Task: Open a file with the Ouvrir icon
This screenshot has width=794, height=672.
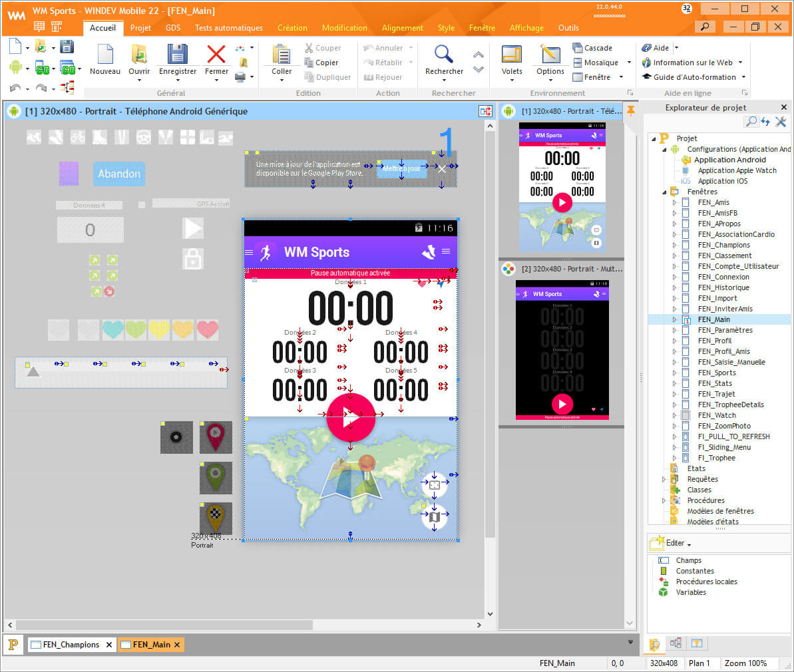Action: [139, 54]
